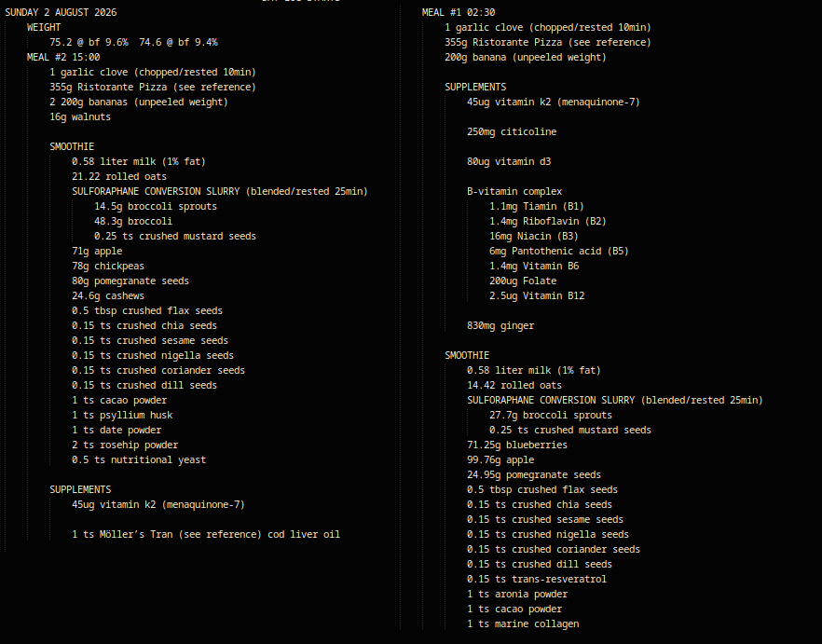Screen dimensions: 822x644
Task: Click the 1 ts marine collagen line
Action: coord(523,624)
